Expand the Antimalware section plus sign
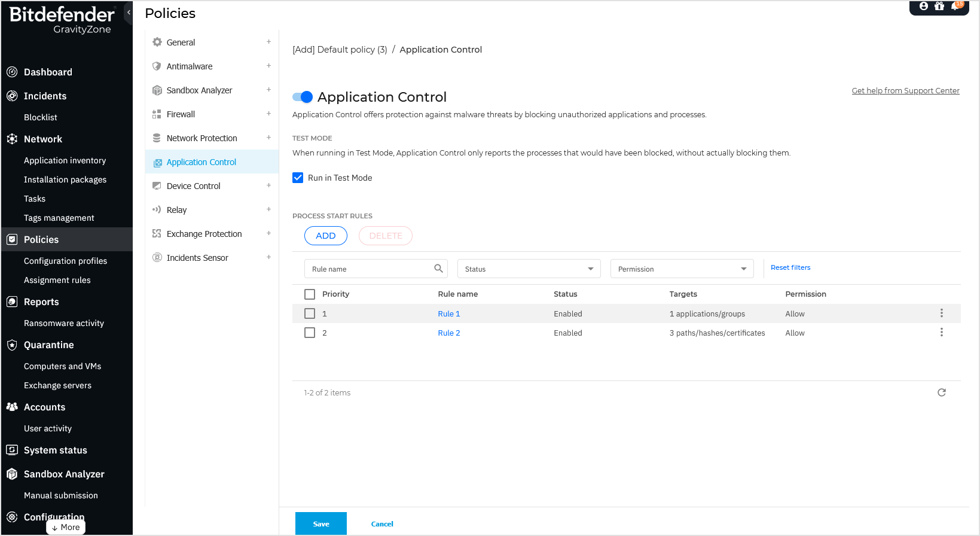Viewport: 980px width, 536px height. [268, 66]
